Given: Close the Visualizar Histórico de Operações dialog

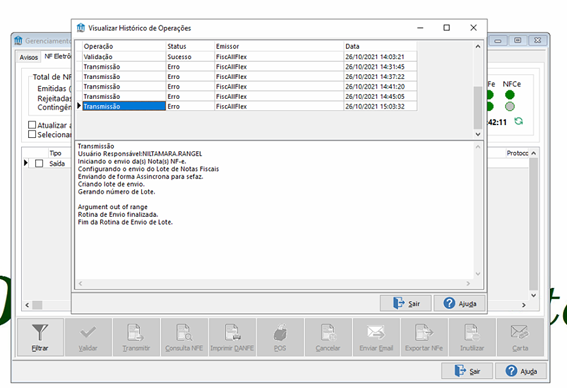Looking at the screenshot, I should click(x=473, y=28).
